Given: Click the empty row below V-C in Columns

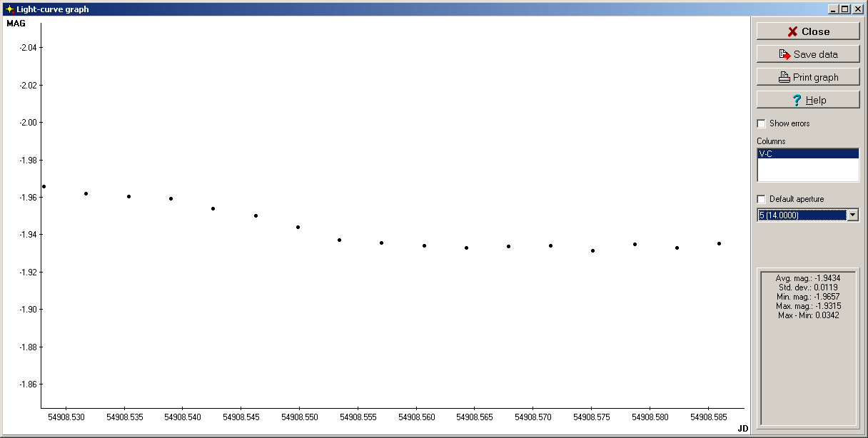Looking at the screenshot, I should pyautogui.click(x=807, y=170).
